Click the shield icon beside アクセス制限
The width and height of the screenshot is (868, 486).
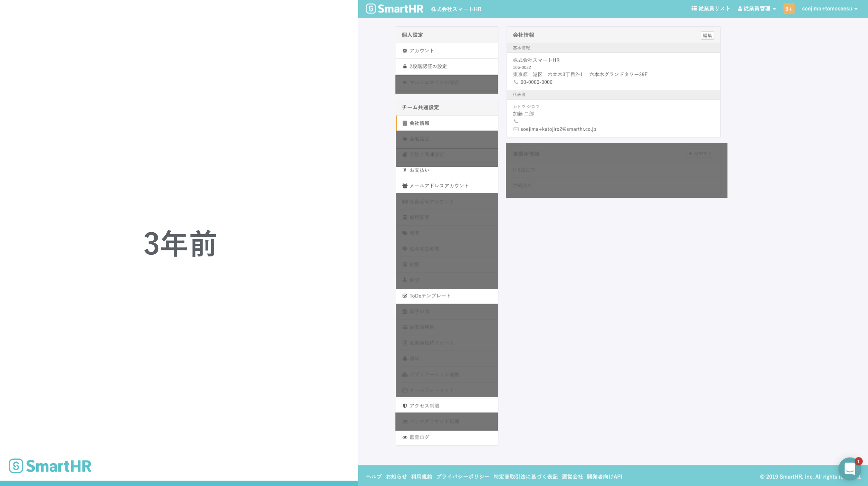pos(405,406)
